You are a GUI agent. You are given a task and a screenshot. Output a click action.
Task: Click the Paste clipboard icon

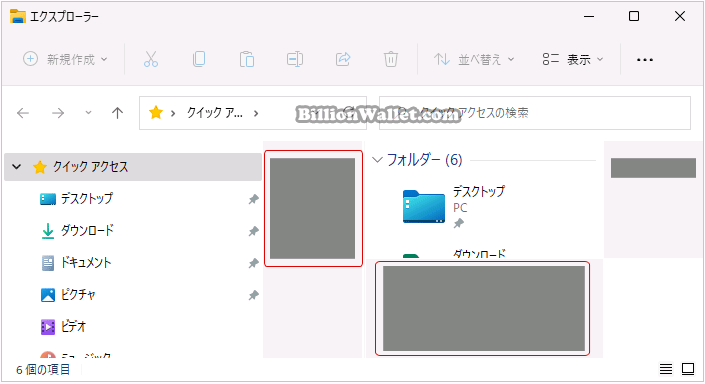tap(246, 59)
